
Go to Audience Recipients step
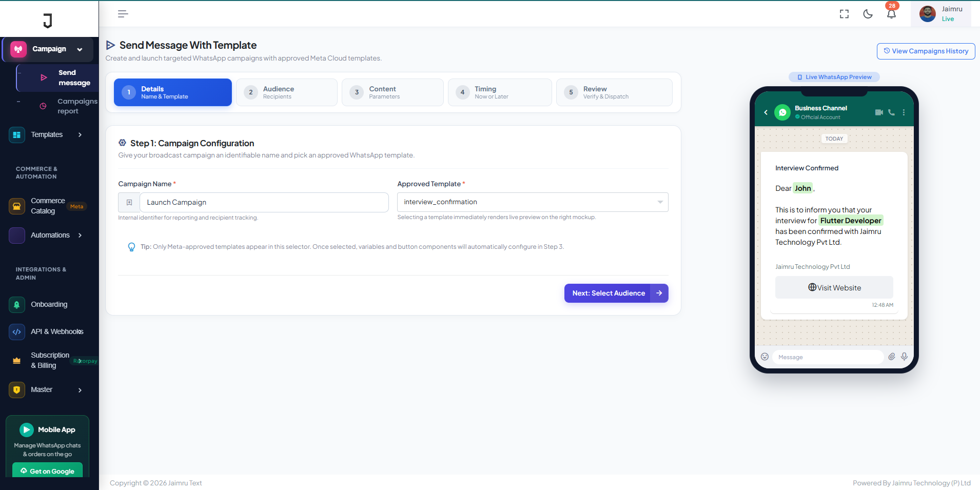[x=287, y=92]
